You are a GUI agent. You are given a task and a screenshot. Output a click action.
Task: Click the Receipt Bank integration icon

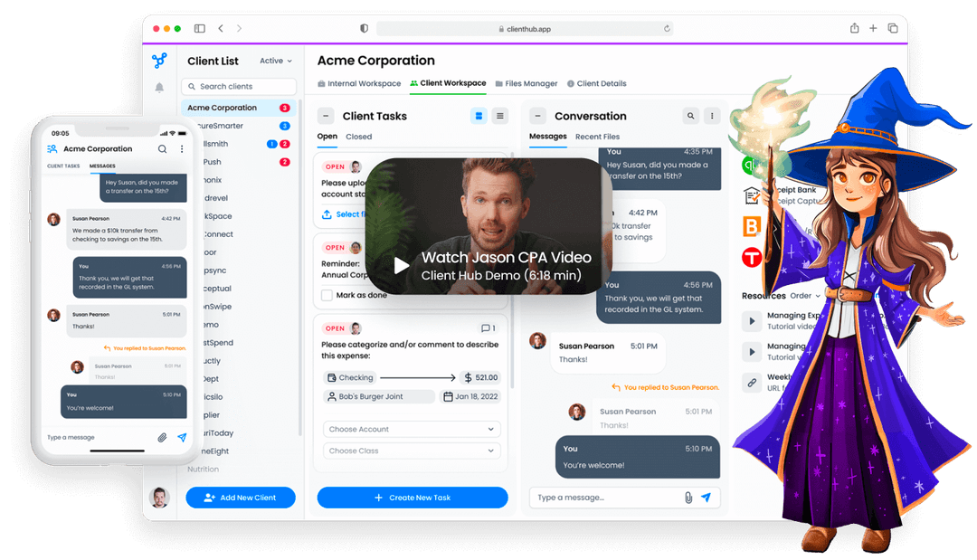[x=753, y=194]
